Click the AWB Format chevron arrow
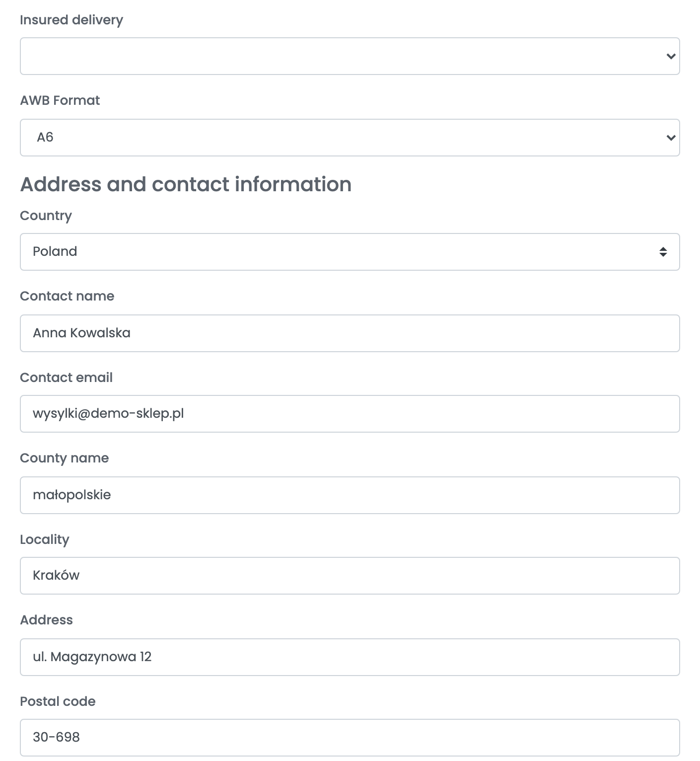700x761 pixels. pyautogui.click(x=671, y=138)
